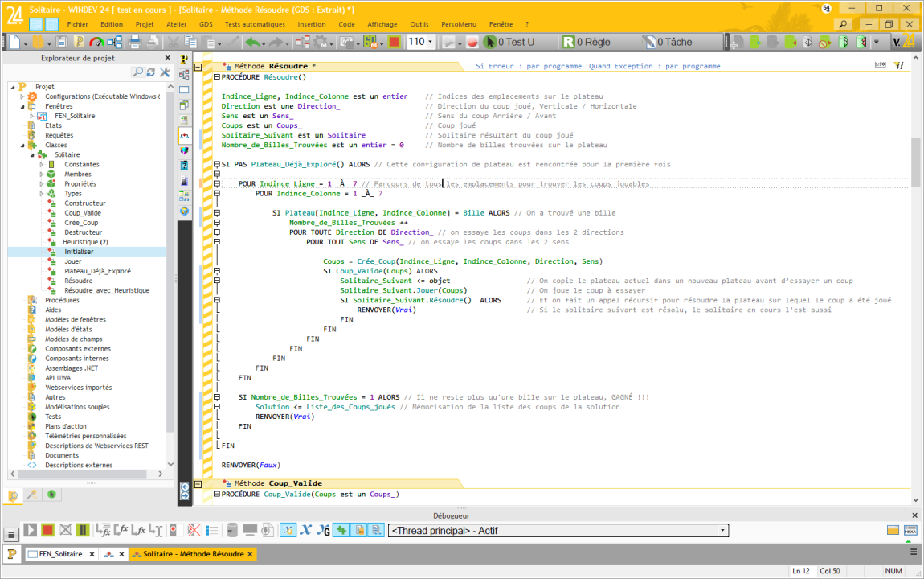
Task: Select Résoudre_avec_Heuristique in the project tree
Action: (106, 290)
